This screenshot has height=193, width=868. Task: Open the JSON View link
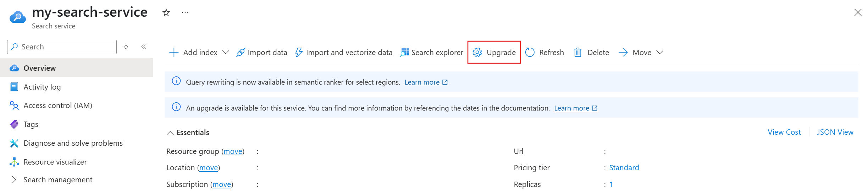click(x=835, y=132)
